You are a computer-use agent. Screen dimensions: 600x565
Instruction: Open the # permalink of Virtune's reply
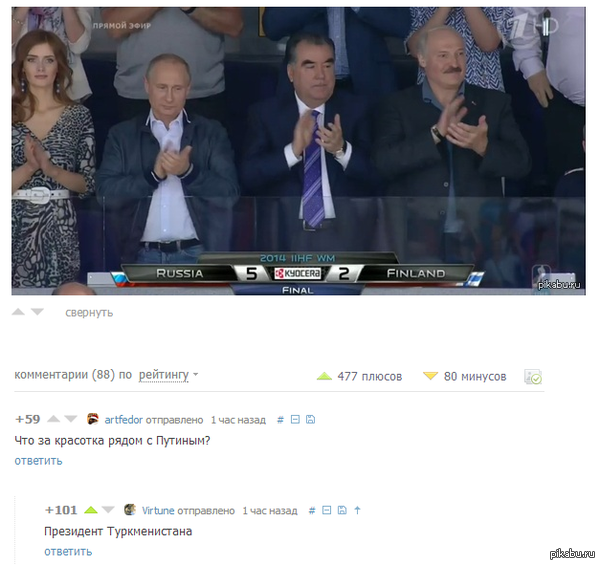(x=312, y=510)
